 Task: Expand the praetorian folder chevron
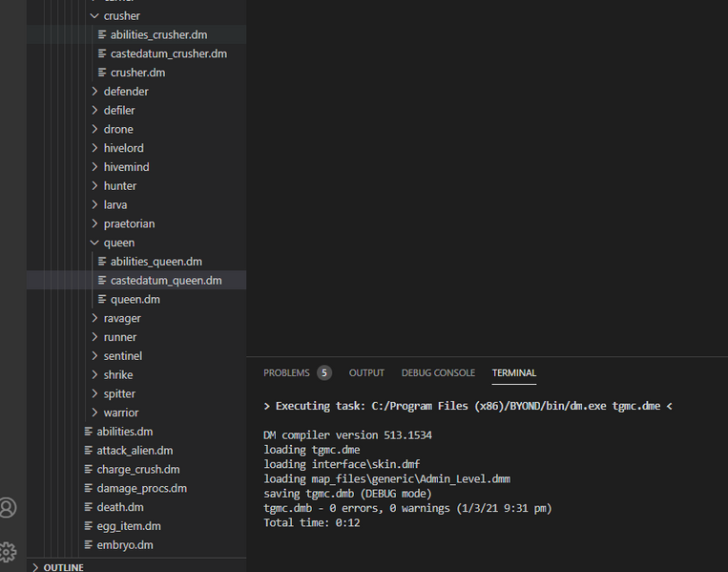point(94,223)
